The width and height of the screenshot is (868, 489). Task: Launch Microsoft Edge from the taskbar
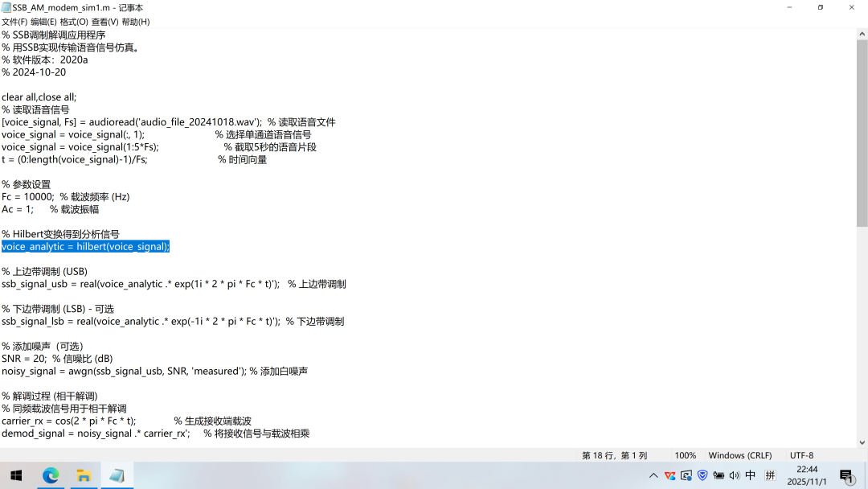pos(51,475)
